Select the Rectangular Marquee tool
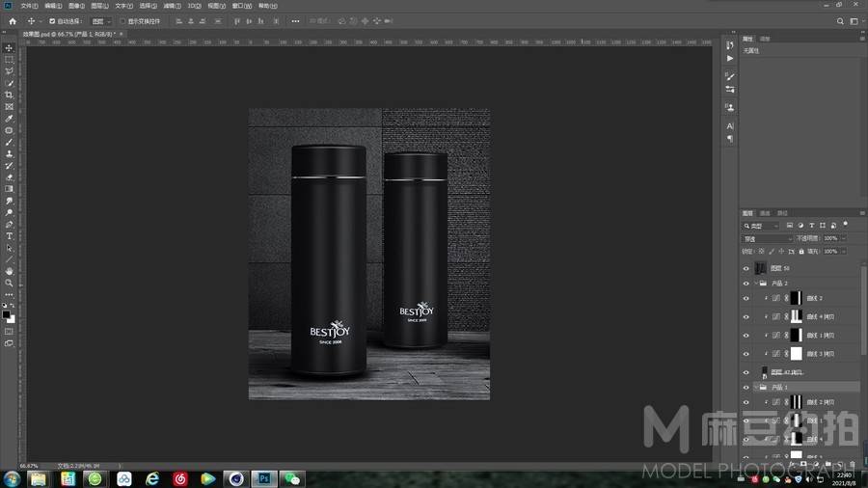Viewport: 868px width, 488px height. (x=9, y=60)
